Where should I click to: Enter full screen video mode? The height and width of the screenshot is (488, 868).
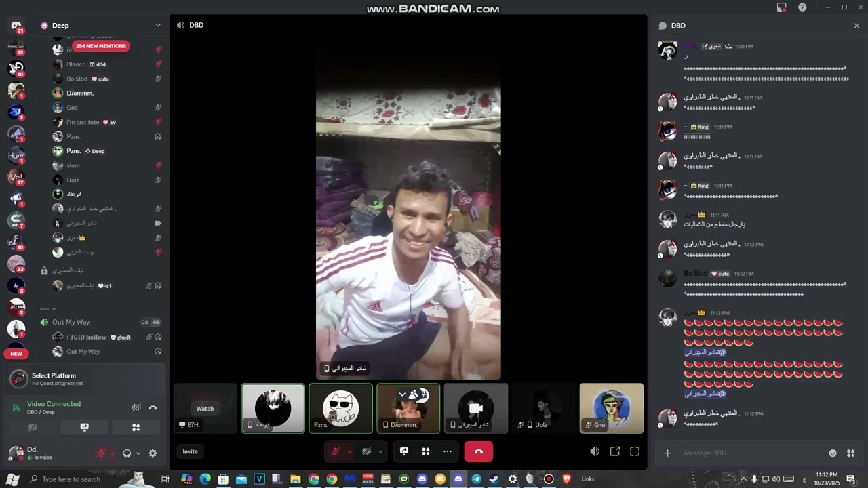[635, 451]
